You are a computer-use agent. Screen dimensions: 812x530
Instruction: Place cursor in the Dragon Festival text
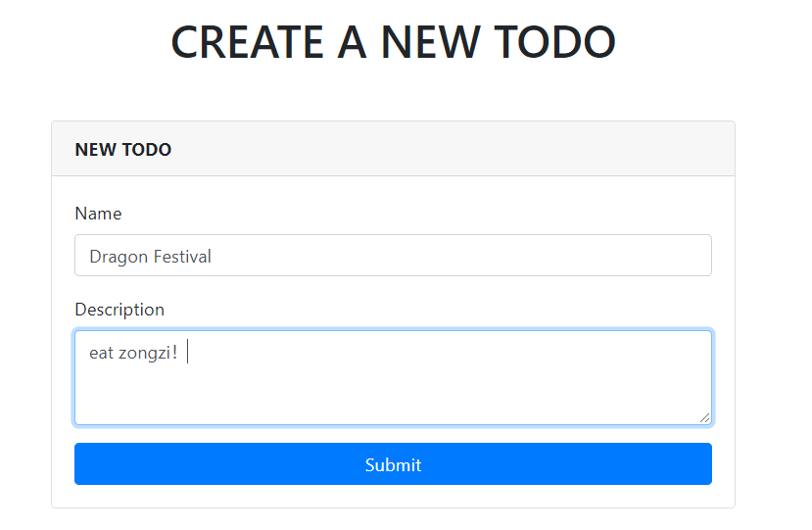(x=150, y=257)
